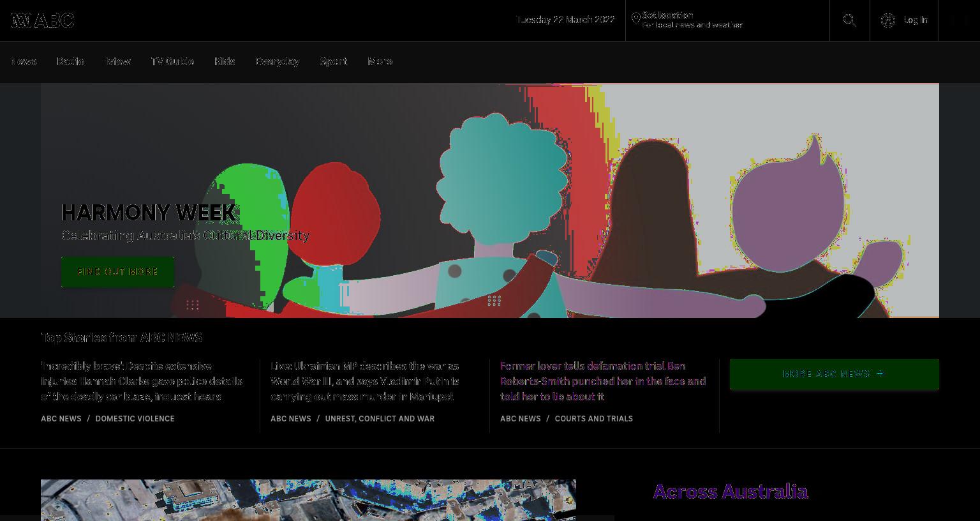Viewport: 980px width, 521px height.
Task: Open the Ukrainian MP live story
Action: [x=365, y=381]
